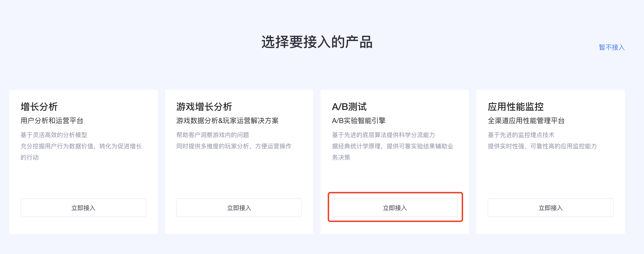Screen dimensions: 644x254
Task: Click the 暂不接入 skip link
Action: [611, 47]
